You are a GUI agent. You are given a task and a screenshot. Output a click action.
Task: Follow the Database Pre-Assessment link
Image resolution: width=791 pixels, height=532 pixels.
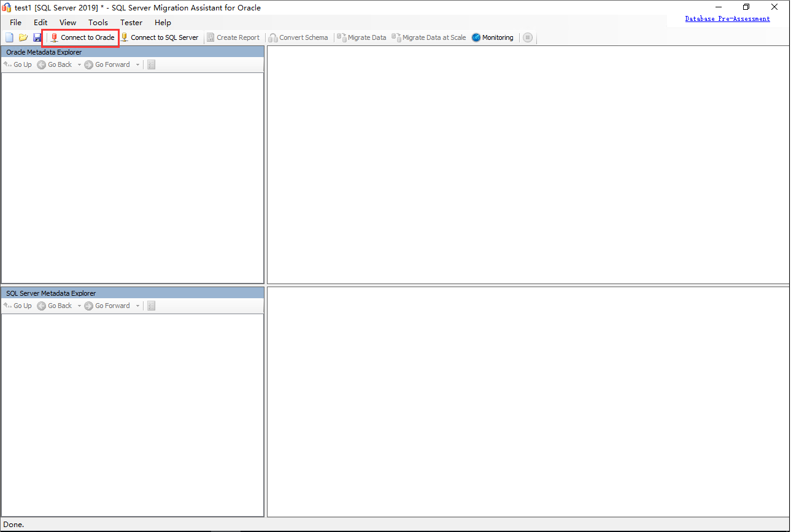(x=727, y=19)
